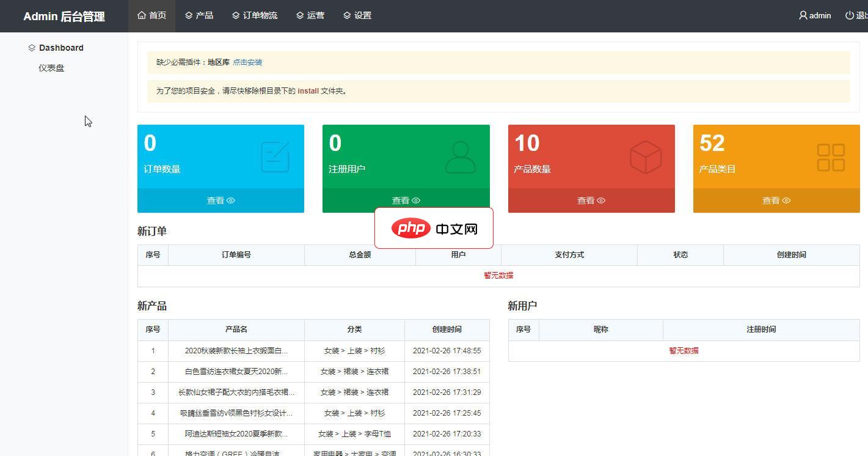This screenshot has width=868, height=456.
Task: Click the 点击安装 link to install the plugin
Action: pos(247,62)
